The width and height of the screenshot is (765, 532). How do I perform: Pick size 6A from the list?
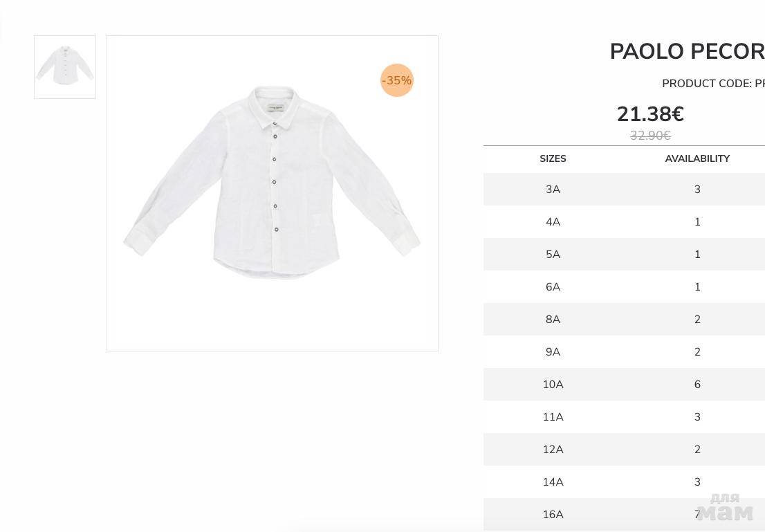[x=553, y=287]
